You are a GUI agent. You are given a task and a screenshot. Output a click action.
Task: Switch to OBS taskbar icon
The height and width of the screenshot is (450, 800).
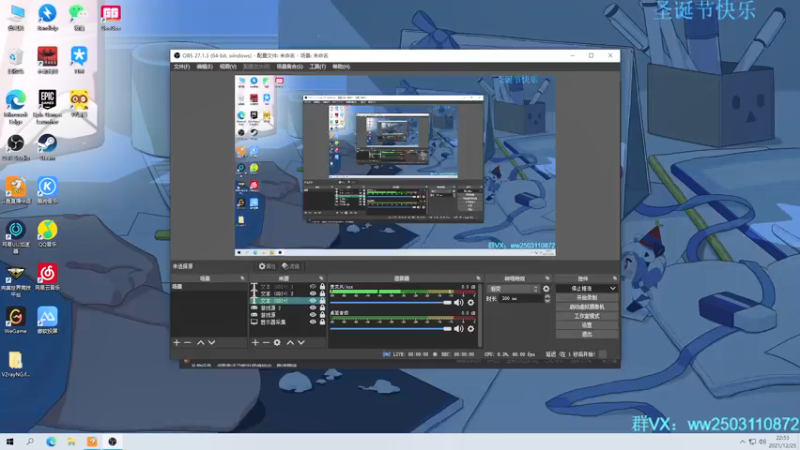(112, 442)
